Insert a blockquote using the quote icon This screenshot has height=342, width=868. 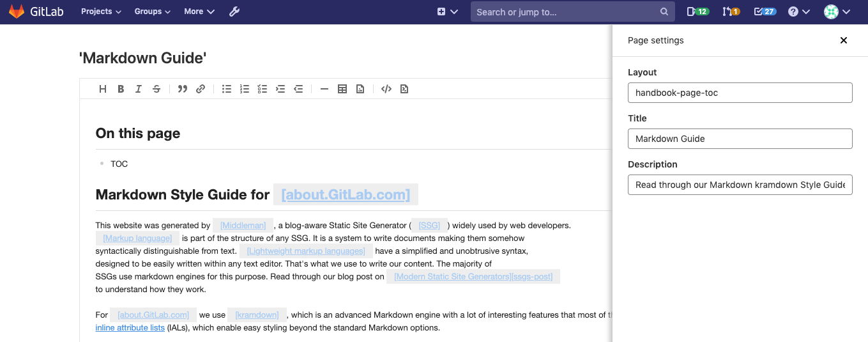(x=183, y=89)
